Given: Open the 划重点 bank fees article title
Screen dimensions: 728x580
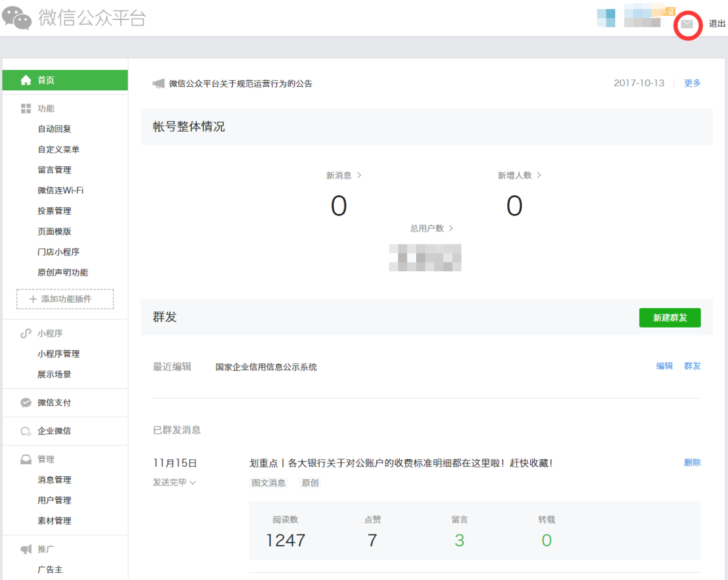Looking at the screenshot, I should [401, 463].
